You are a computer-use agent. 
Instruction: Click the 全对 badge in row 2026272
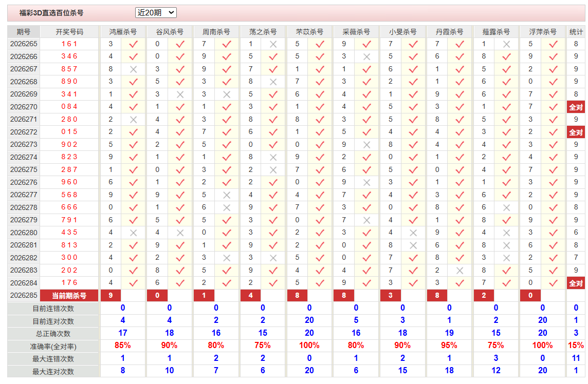click(x=576, y=132)
